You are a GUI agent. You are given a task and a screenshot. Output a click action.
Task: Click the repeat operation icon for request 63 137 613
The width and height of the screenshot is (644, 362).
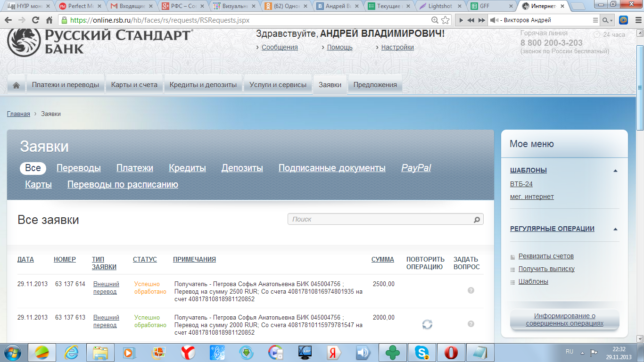coord(427,324)
